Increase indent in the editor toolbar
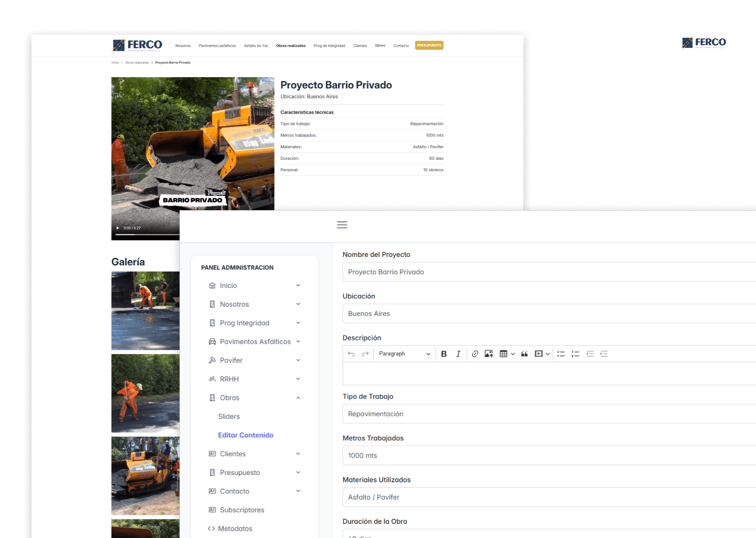This screenshot has width=756, height=538. (x=604, y=354)
